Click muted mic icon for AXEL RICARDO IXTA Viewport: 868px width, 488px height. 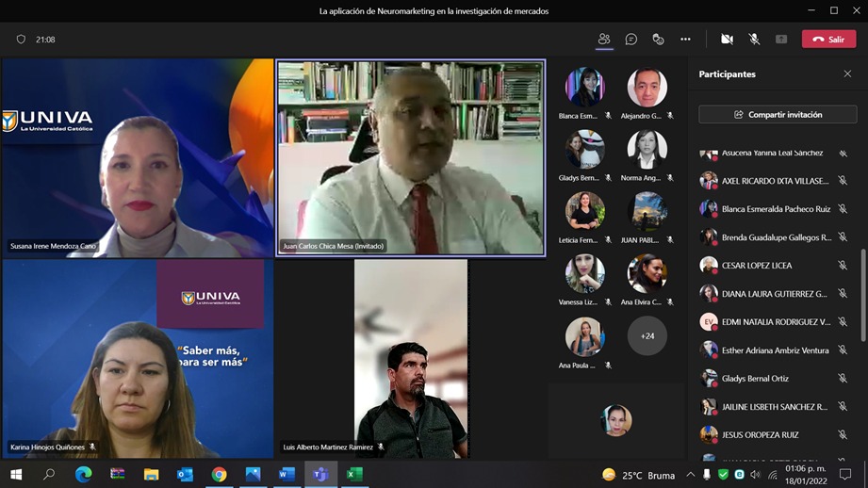pos(843,180)
